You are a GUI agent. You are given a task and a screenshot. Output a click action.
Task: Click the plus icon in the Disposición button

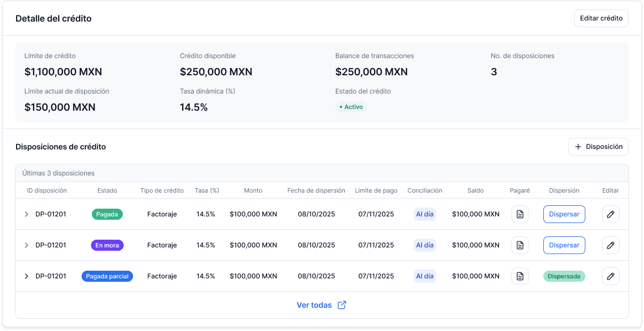pos(578,146)
